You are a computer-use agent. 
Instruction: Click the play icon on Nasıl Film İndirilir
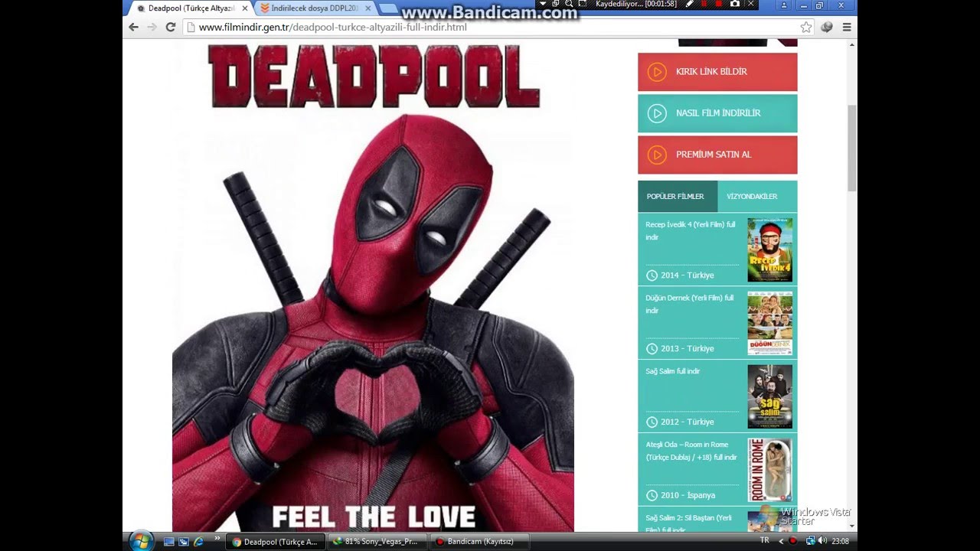(x=657, y=113)
